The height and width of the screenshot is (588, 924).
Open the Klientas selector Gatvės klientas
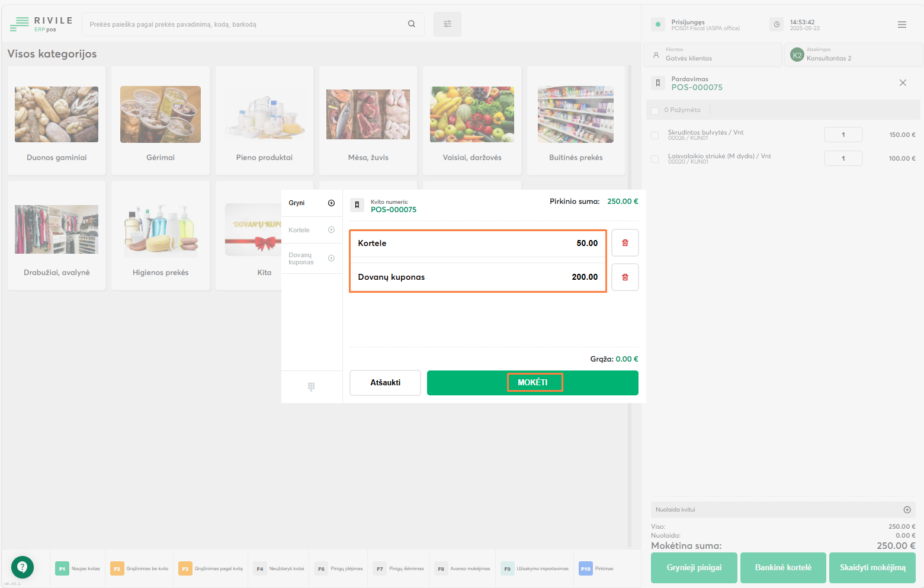pyautogui.click(x=713, y=55)
